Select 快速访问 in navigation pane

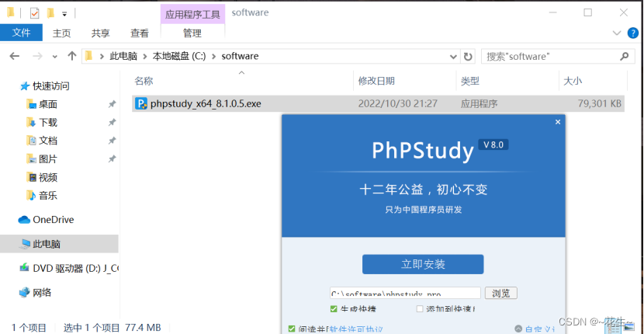point(51,86)
